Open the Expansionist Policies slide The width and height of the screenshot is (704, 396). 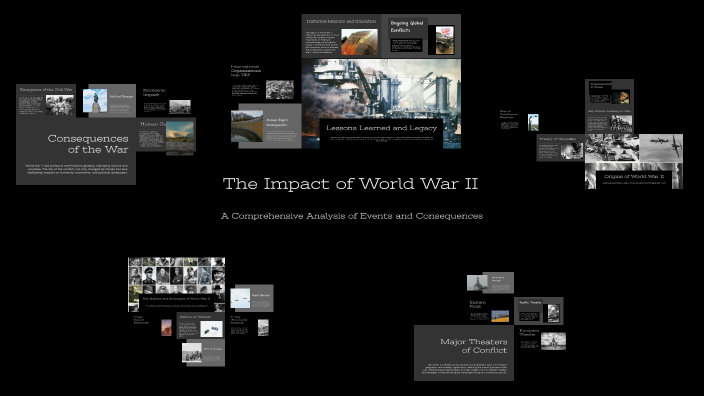click(x=609, y=93)
